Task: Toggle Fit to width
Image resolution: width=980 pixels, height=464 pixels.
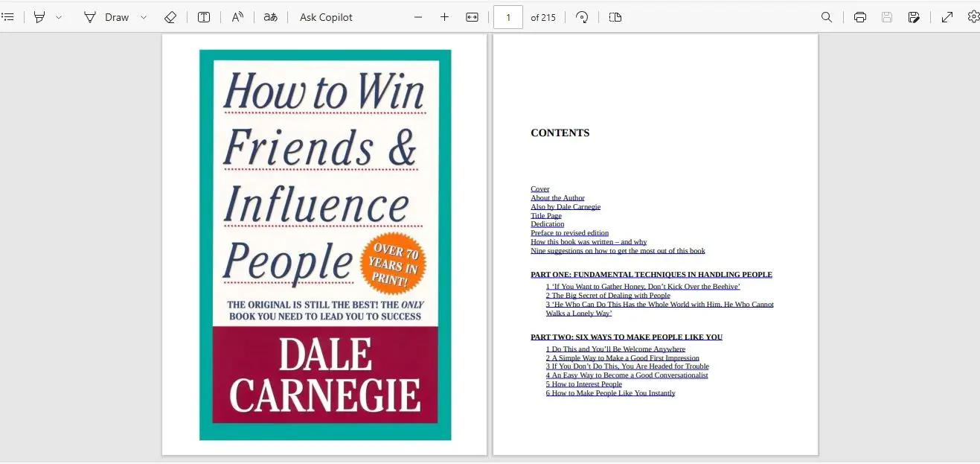Action: [472, 16]
